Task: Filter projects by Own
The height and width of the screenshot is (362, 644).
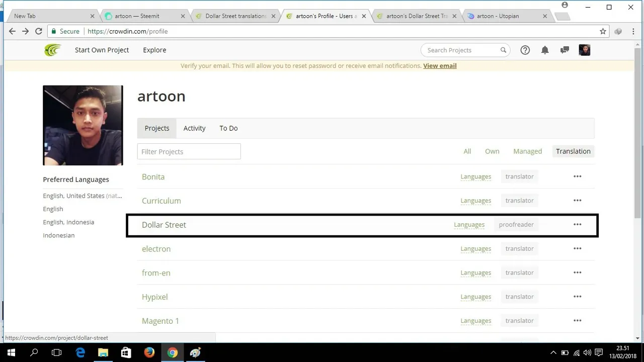Action: pos(492,151)
